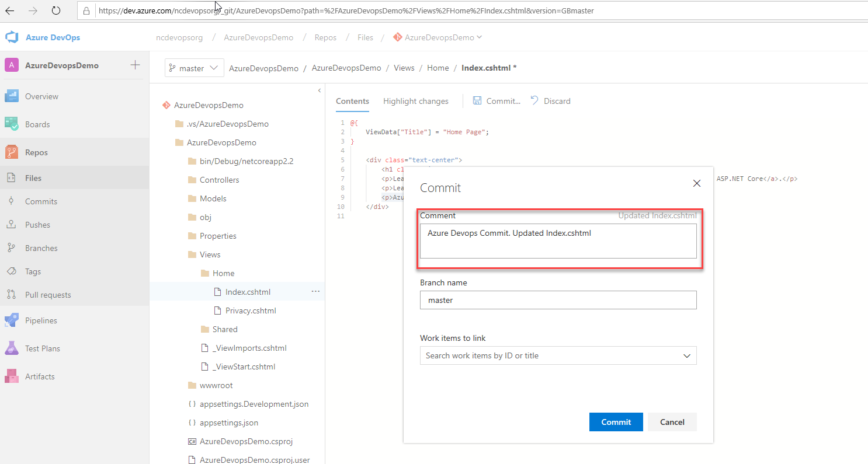Close the Commit dialog with X
Screen dimensions: 868x464
(x=696, y=183)
